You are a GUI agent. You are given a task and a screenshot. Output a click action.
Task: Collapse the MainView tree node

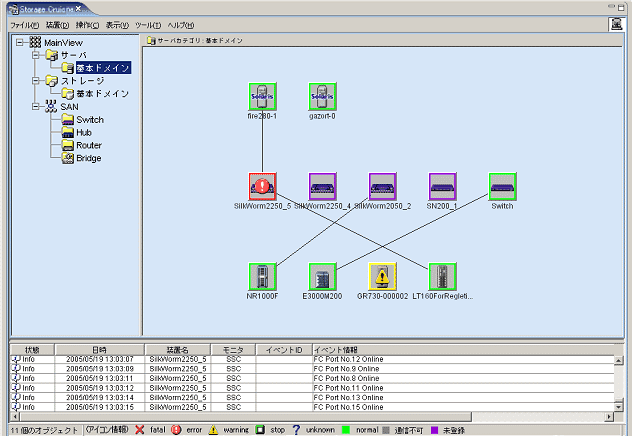click(19, 42)
